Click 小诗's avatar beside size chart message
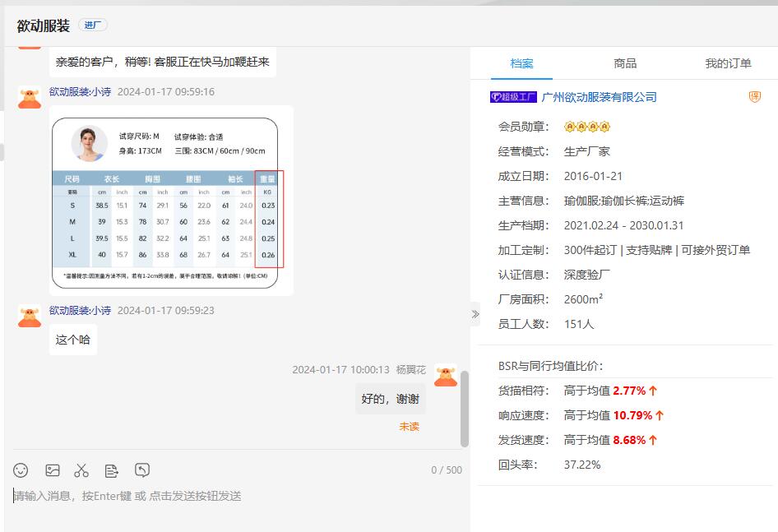778x532 pixels. click(30, 97)
